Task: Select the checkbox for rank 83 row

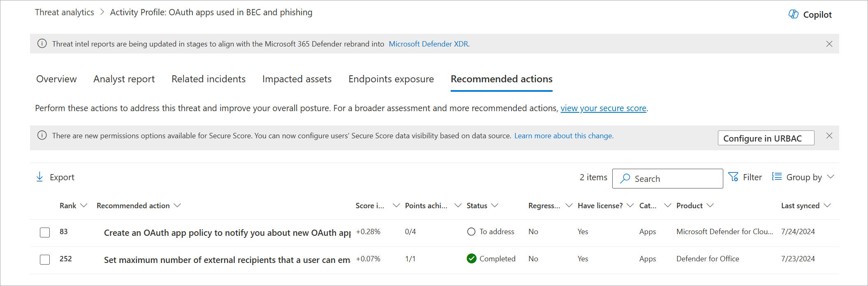Action: tap(45, 233)
